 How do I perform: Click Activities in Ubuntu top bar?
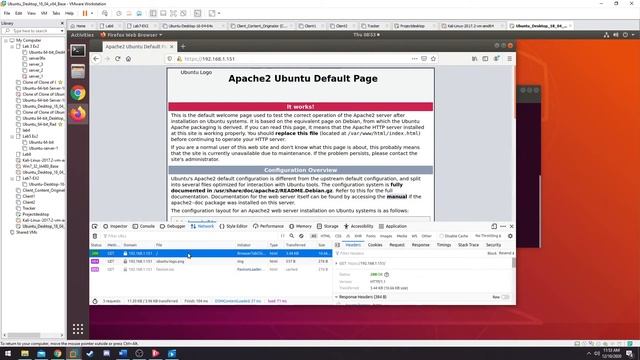[x=82, y=35]
